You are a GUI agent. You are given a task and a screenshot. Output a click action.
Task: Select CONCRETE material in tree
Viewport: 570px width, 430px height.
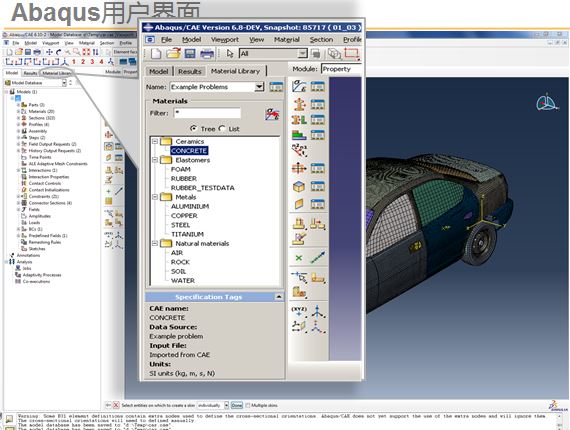pyautogui.click(x=189, y=150)
